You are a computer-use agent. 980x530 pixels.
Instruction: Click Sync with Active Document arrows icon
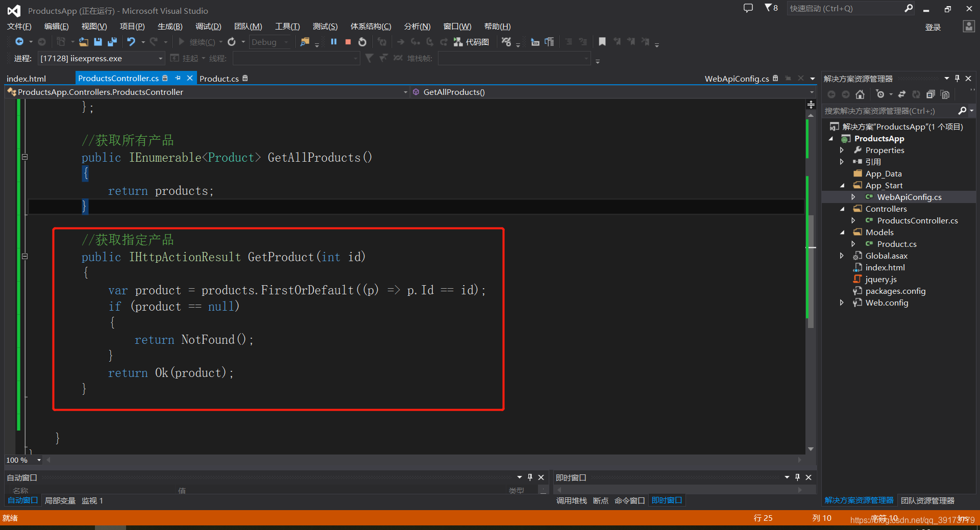pos(902,94)
